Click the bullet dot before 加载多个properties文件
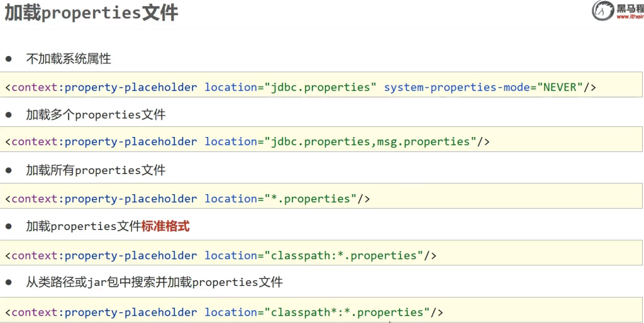644x323 pixels. [x=9, y=115]
